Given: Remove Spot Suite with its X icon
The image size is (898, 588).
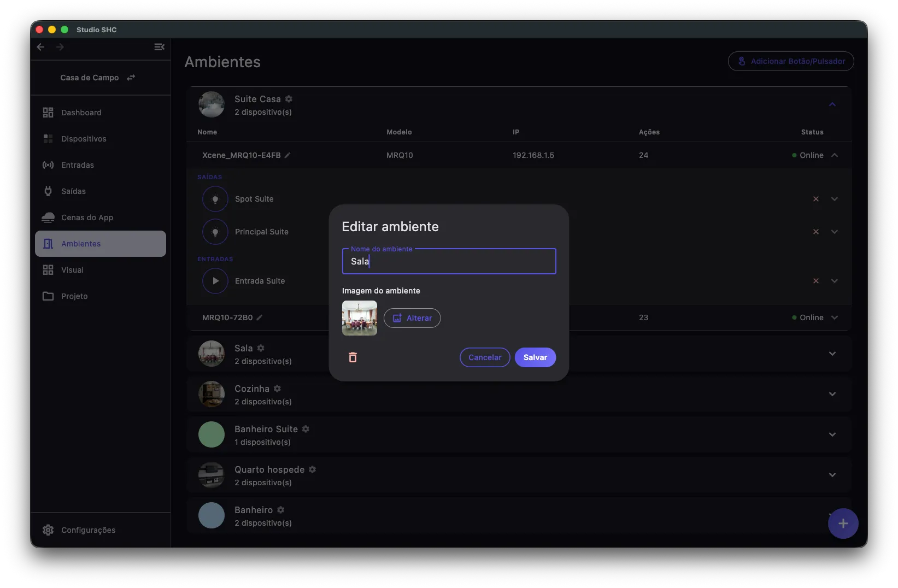Looking at the screenshot, I should (x=816, y=199).
